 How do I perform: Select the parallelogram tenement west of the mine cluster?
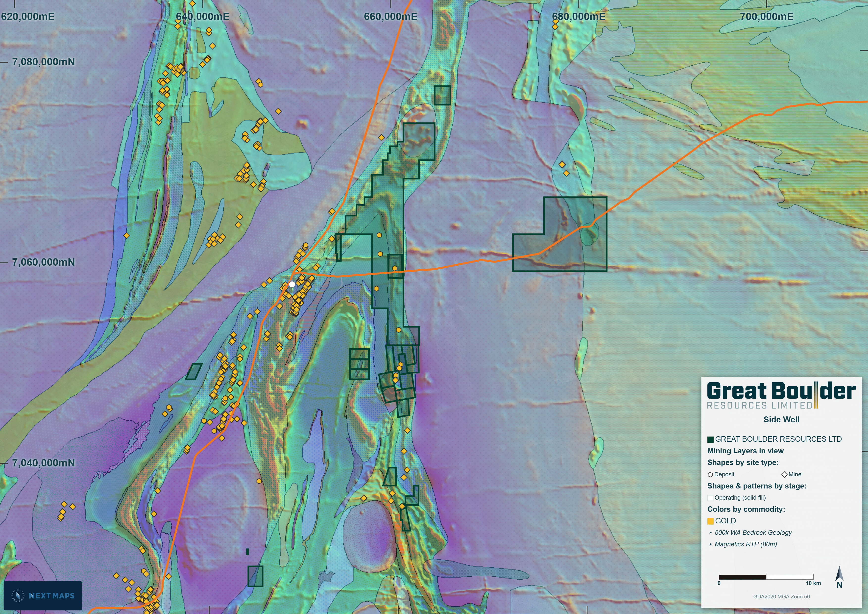[x=194, y=372]
